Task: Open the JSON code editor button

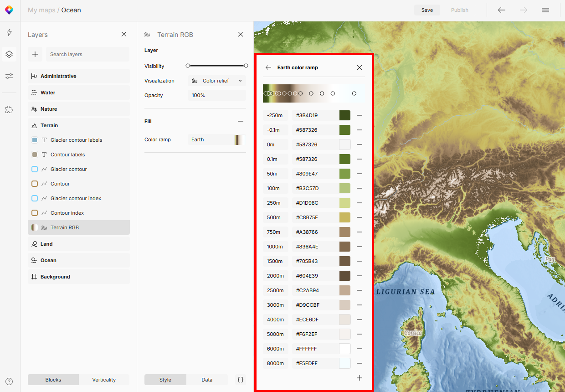Action: 241,380
